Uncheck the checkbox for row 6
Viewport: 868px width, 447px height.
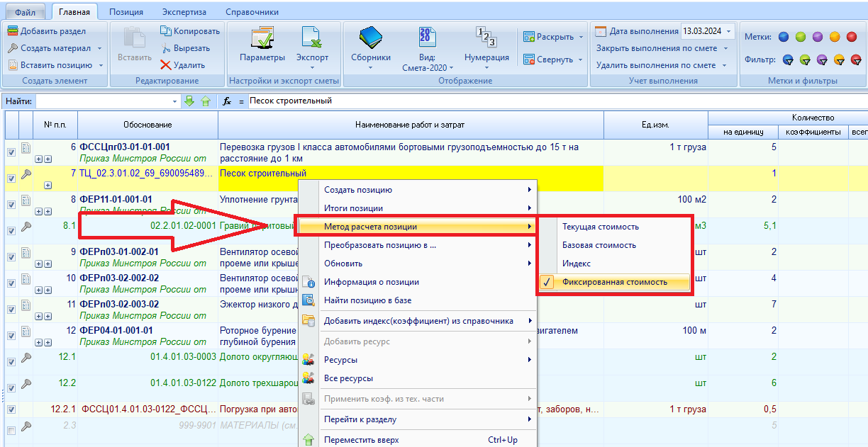pos(11,152)
